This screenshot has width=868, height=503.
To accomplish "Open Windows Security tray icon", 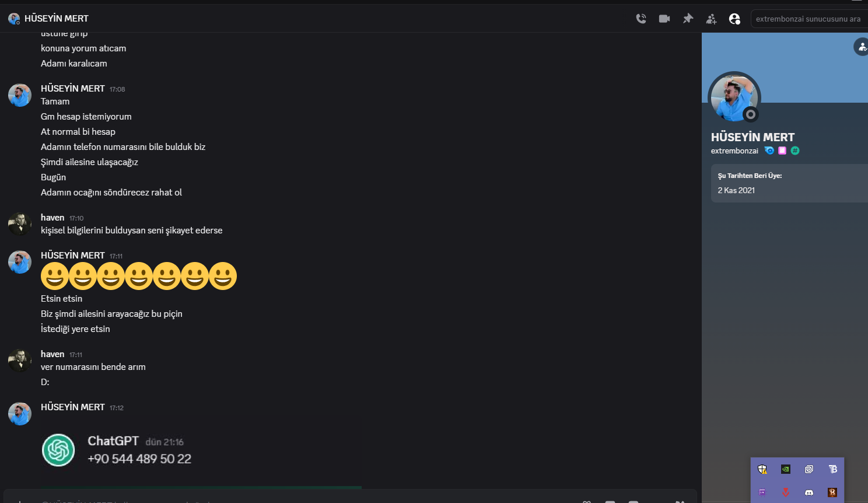I will pos(762,469).
